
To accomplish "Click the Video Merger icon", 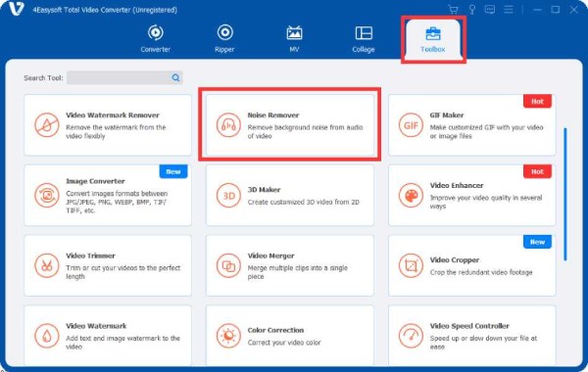I will coord(228,265).
